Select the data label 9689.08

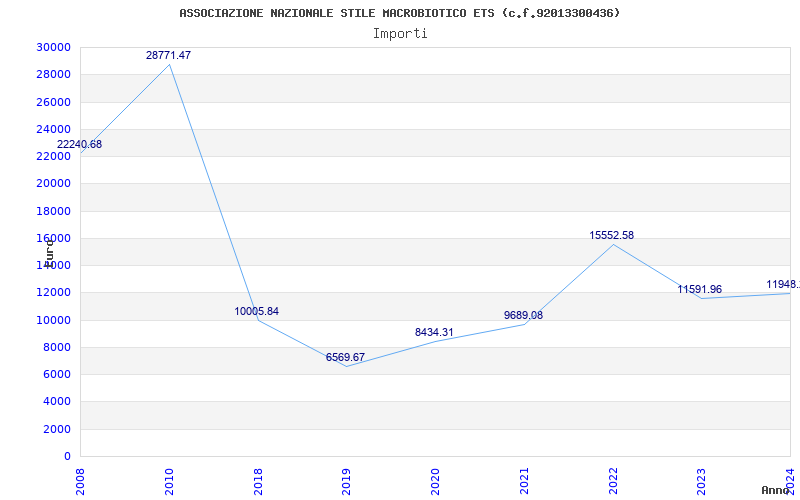[523, 315]
